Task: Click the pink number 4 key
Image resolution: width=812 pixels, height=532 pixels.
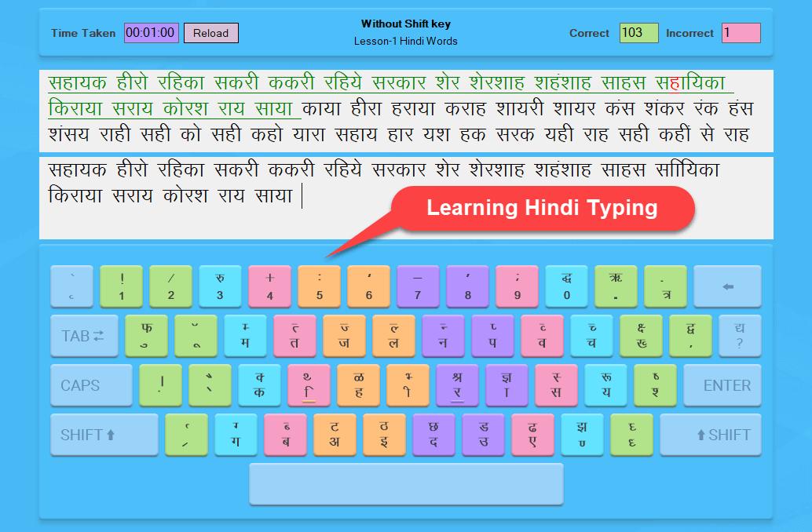Action: click(x=269, y=286)
